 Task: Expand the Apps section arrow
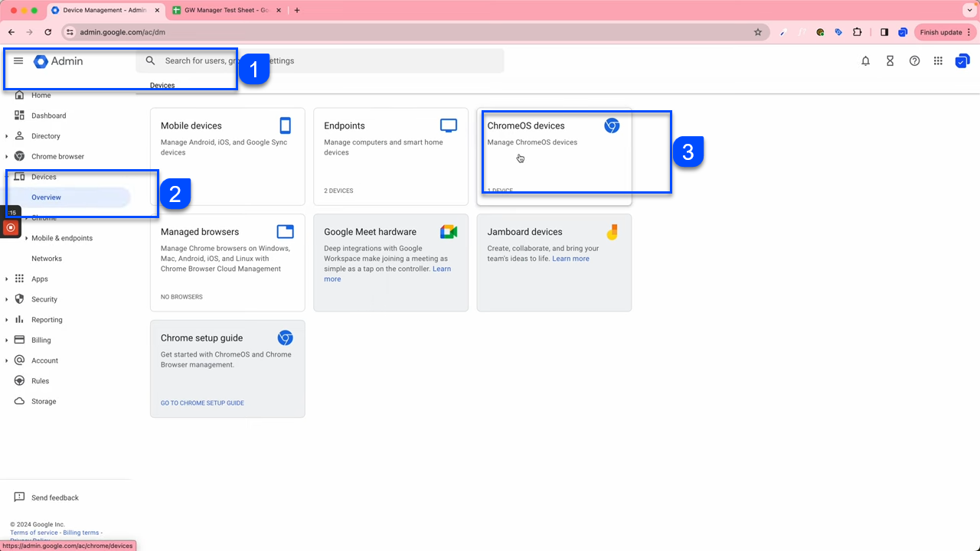pos(7,279)
